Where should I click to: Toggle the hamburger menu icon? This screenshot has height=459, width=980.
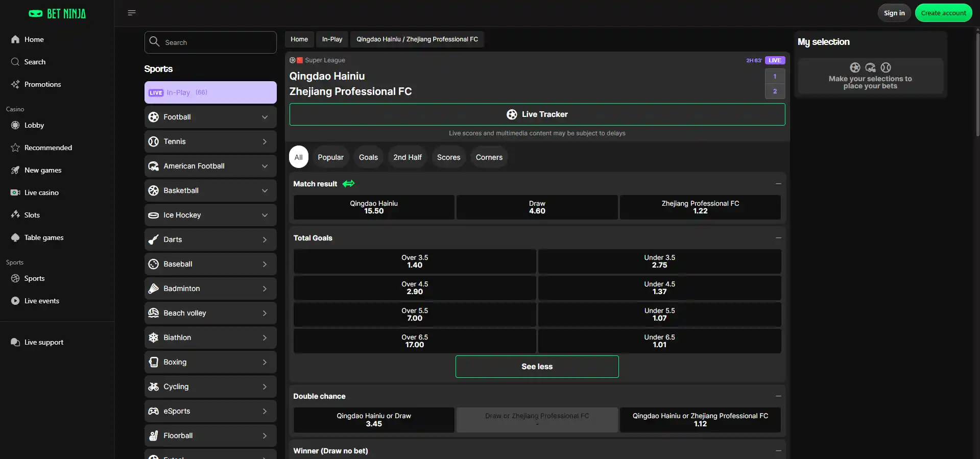click(x=132, y=13)
